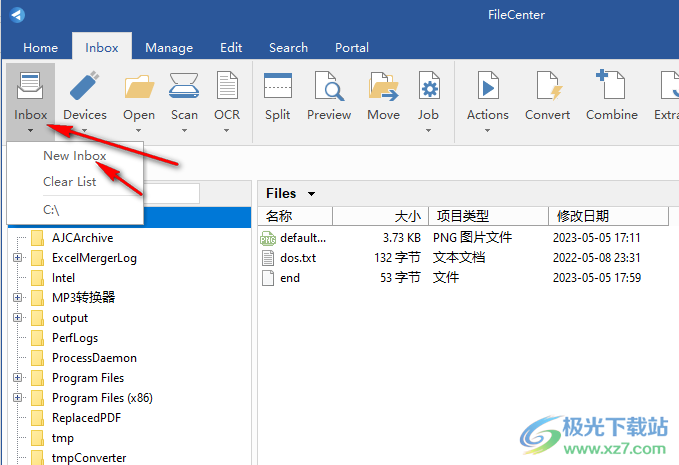Click the dos.txt document icon
Screen dimensions: 679x465
268,258
